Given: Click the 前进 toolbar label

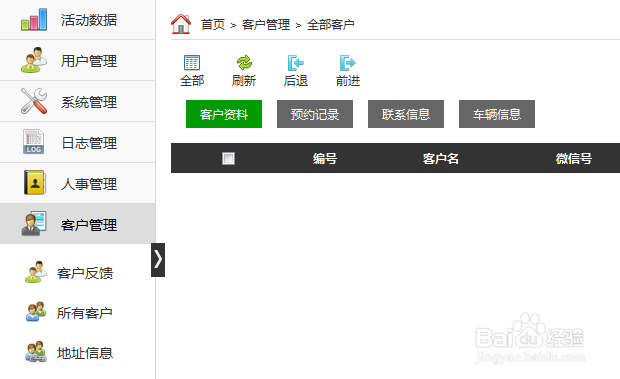Looking at the screenshot, I should 348,81.
